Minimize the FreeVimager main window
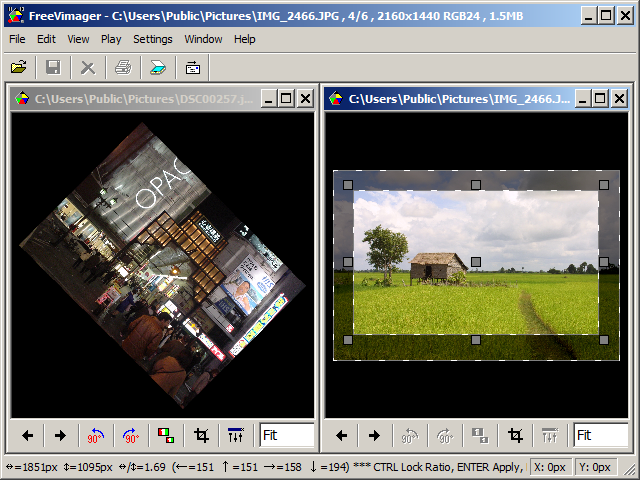The image size is (640, 480). point(589,16)
